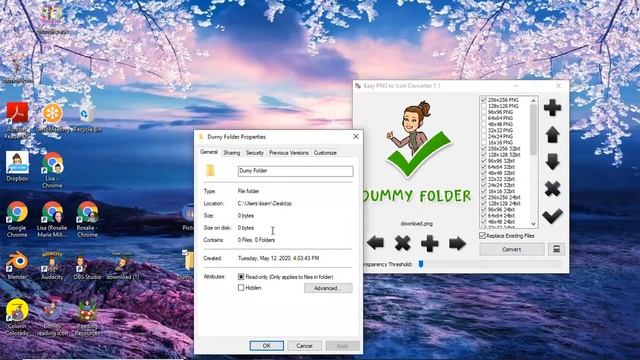640x360 pixels.
Task: Select the OBS Studio desktop icon
Action: click(87, 267)
